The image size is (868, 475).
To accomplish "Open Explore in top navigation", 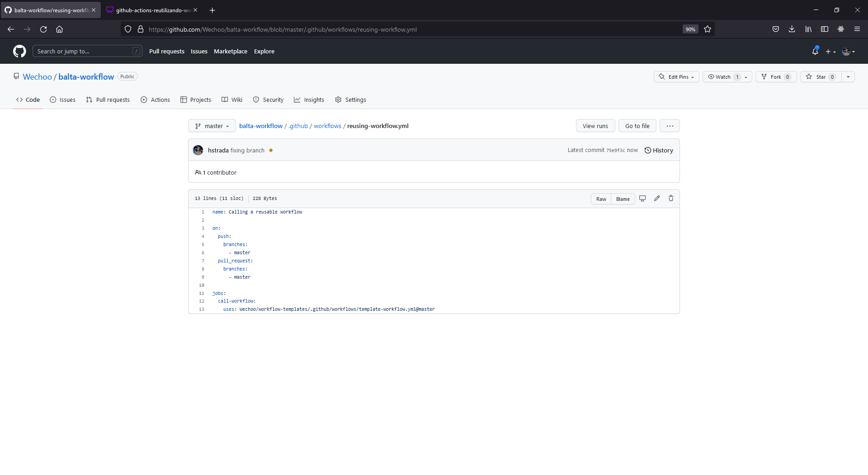I will click(x=264, y=51).
